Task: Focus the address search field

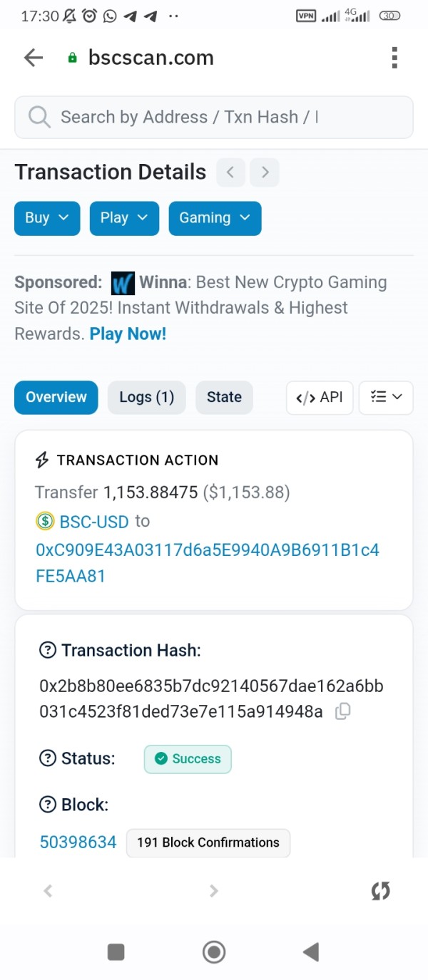Action: tap(214, 117)
